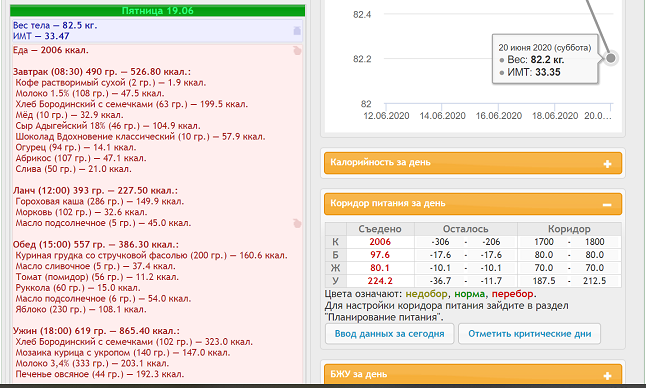Screen dimensions: 646x388
Task: Click the 82.4 chart axis label
Action: [x=362, y=15]
